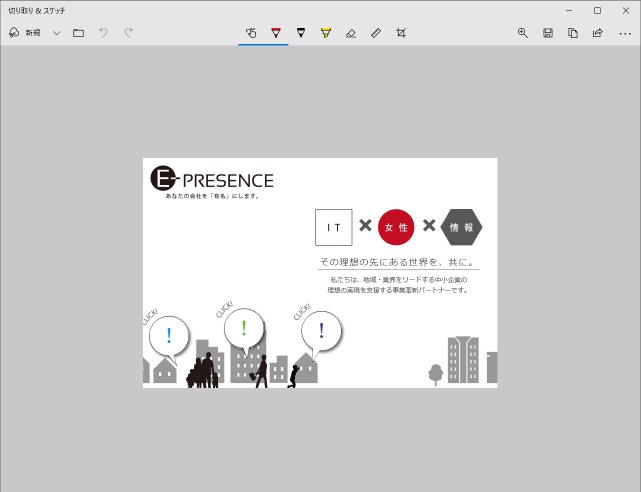The width and height of the screenshot is (641, 492).
Task: Close the Snip & Sketch window
Action: pyautogui.click(x=626, y=11)
